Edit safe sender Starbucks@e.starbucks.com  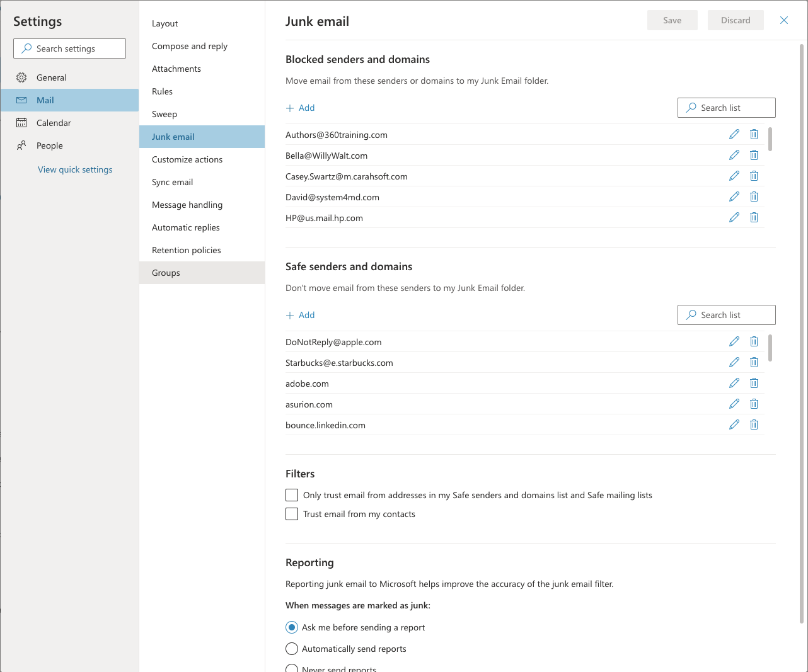coord(734,362)
